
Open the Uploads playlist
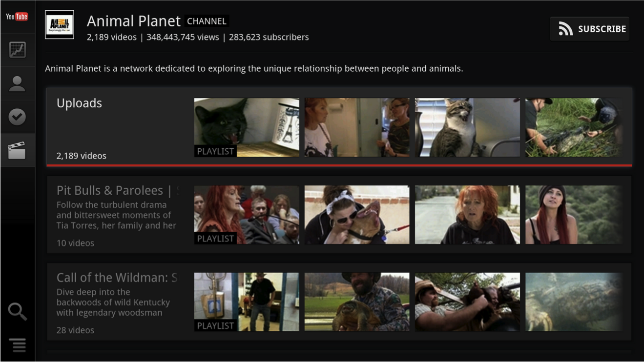pyautogui.click(x=79, y=103)
